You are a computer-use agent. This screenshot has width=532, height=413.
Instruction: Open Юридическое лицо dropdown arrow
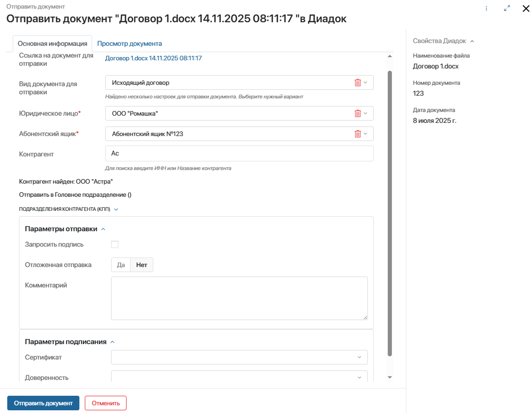pyautogui.click(x=366, y=113)
